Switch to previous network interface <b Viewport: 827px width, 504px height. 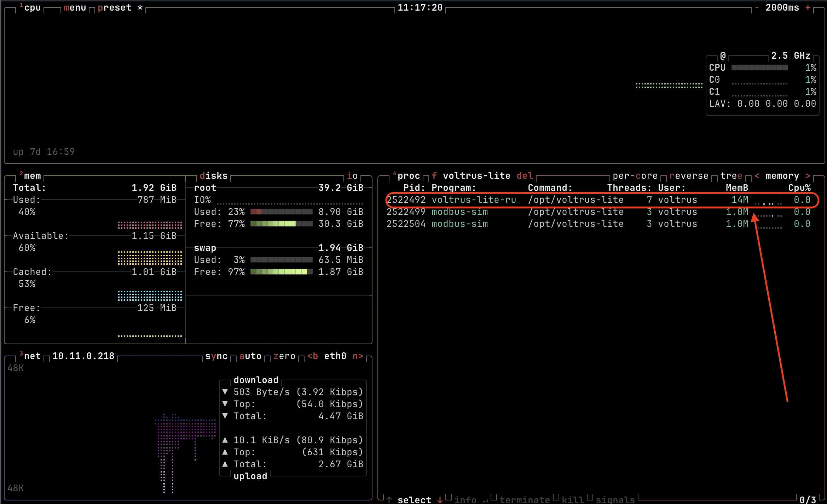(x=313, y=356)
